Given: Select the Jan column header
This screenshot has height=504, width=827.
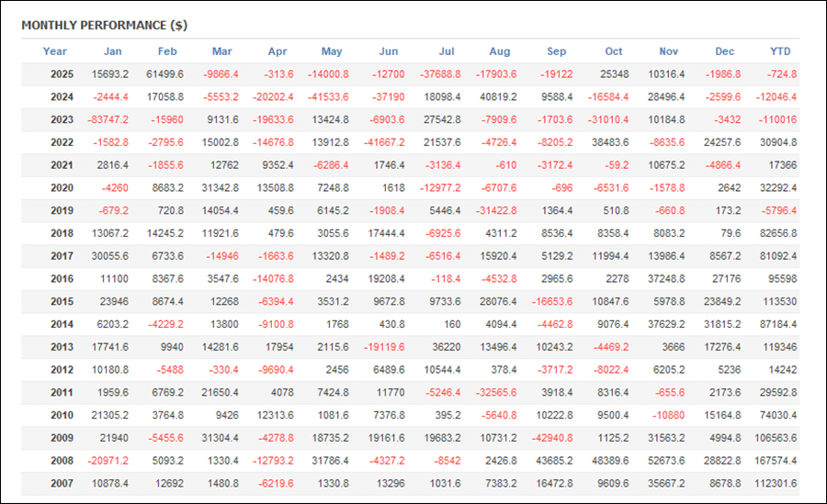Looking at the screenshot, I should pos(112,51).
